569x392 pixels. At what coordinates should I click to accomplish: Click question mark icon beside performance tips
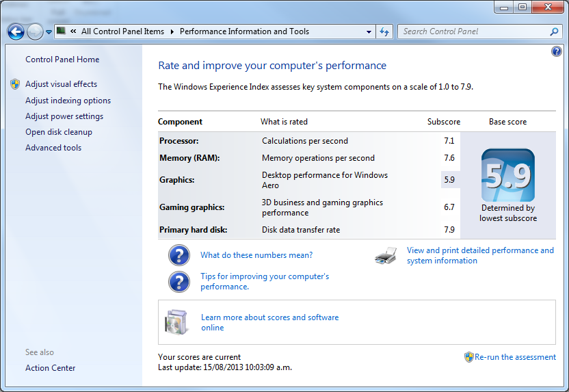tap(179, 282)
